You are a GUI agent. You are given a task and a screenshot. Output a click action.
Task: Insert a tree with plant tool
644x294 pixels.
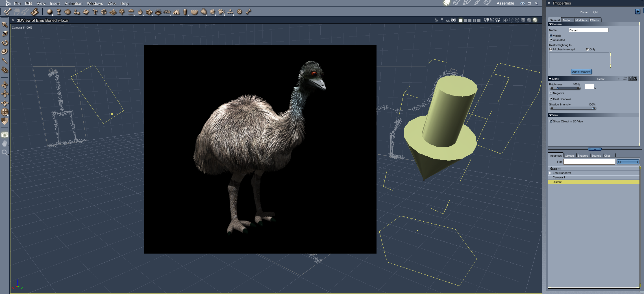(122, 12)
